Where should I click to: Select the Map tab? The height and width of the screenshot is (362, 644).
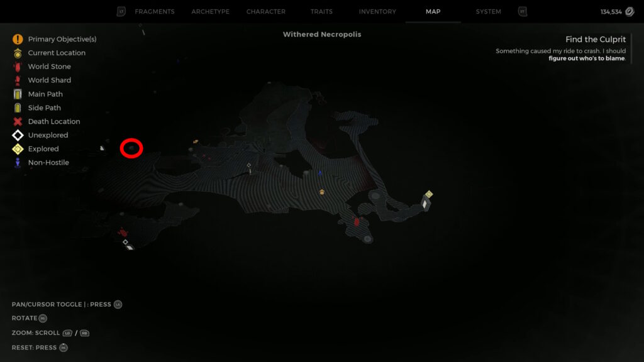click(x=433, y=11)
